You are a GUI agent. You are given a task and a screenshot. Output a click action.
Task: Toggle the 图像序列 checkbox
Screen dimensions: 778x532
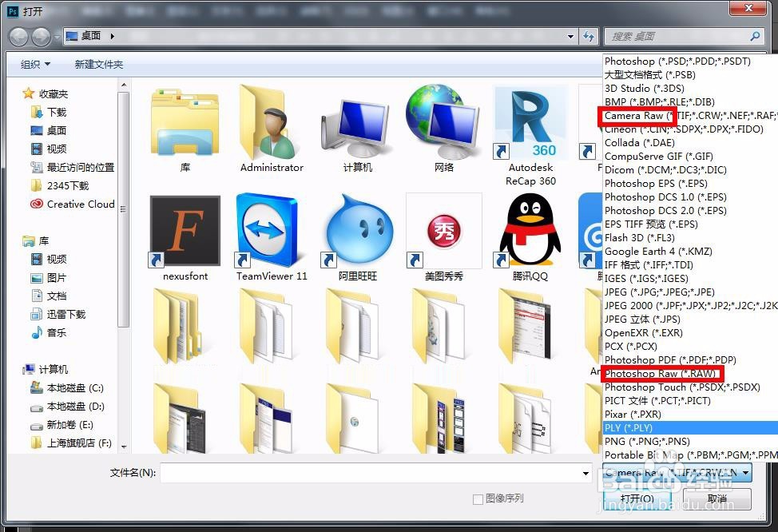click(478, 498)
